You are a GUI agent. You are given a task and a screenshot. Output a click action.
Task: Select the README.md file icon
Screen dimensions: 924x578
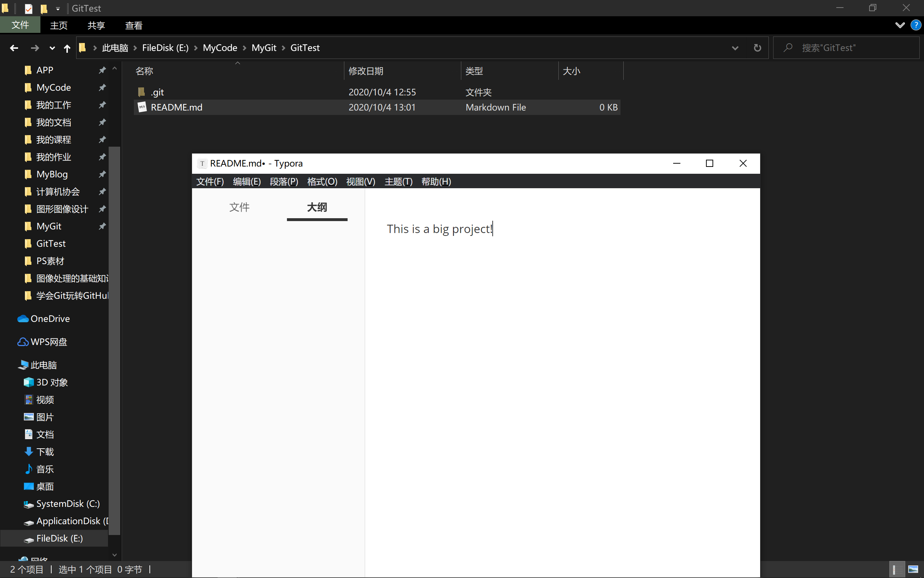pyautogui.click(x=142, y=107)
